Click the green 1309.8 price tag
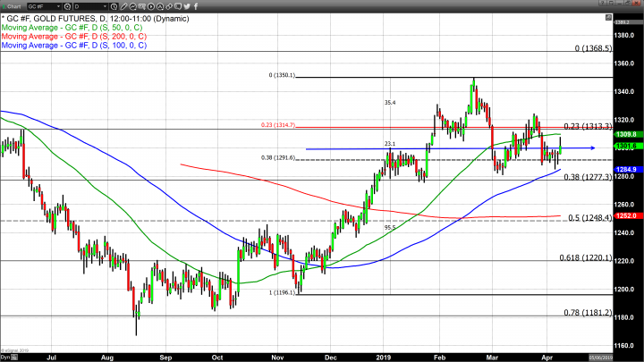This screenshot has height=362, width=644. [x=628, y=135]
